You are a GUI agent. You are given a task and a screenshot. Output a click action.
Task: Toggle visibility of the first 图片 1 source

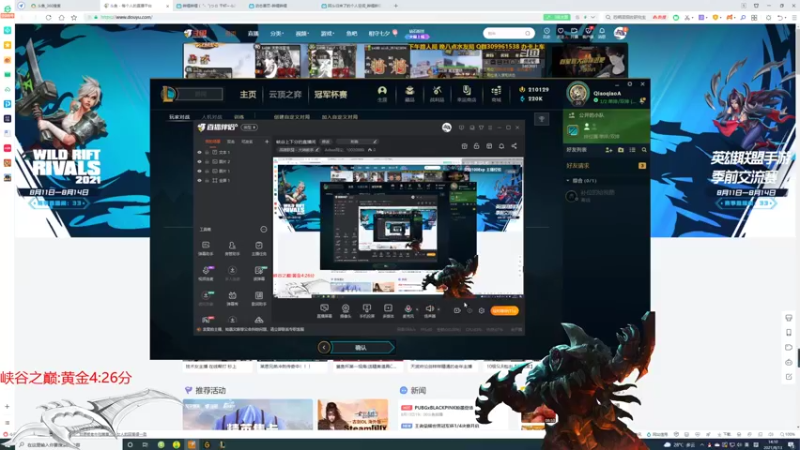pyautogui.click(x=199, y=171)
